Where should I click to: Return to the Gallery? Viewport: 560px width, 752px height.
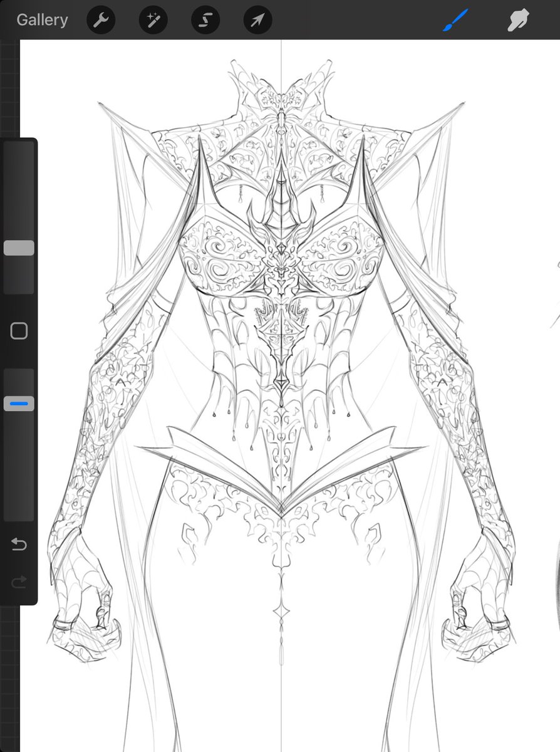[x=42, y=20]
